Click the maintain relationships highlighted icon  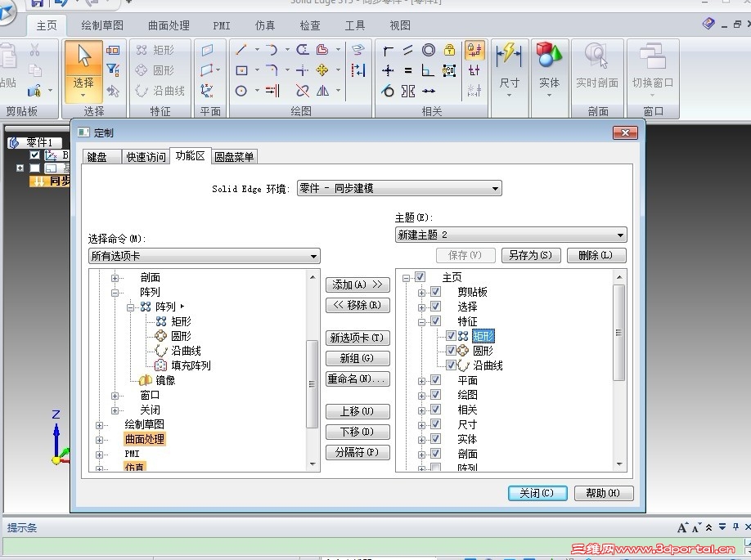[x=474, y=50]
